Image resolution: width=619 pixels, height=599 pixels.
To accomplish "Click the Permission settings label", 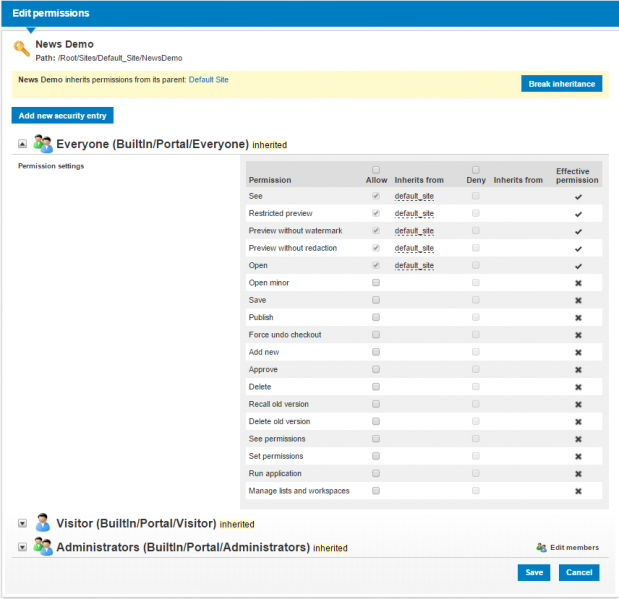I will (x=51, y=166).
